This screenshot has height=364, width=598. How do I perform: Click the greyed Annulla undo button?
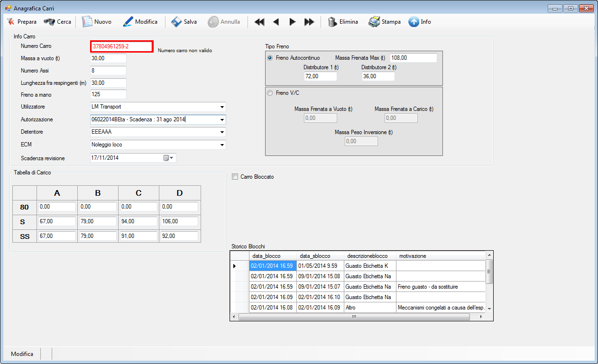224,22
